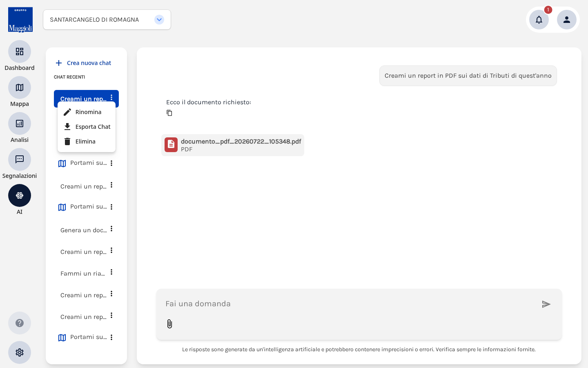Attach a file with the paperclip icon
The width and height of the screenshot is (588, 368).
point(169,324)
